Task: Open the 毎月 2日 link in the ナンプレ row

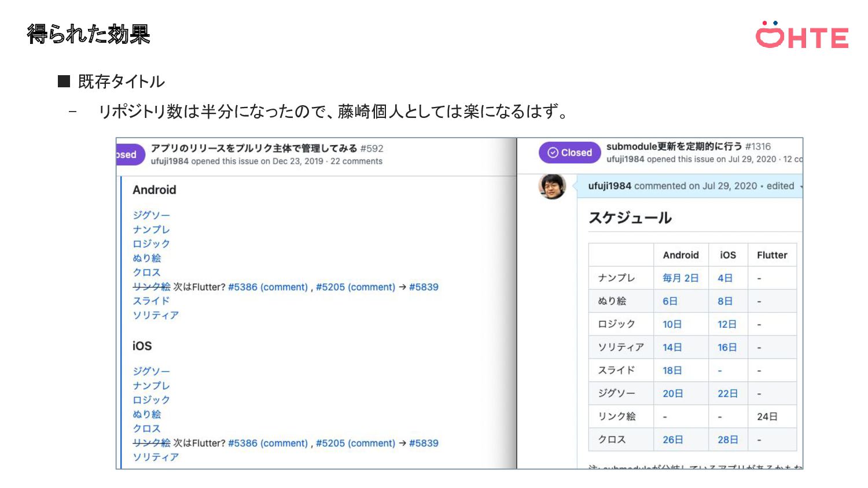Action: [x=681, y=278]
